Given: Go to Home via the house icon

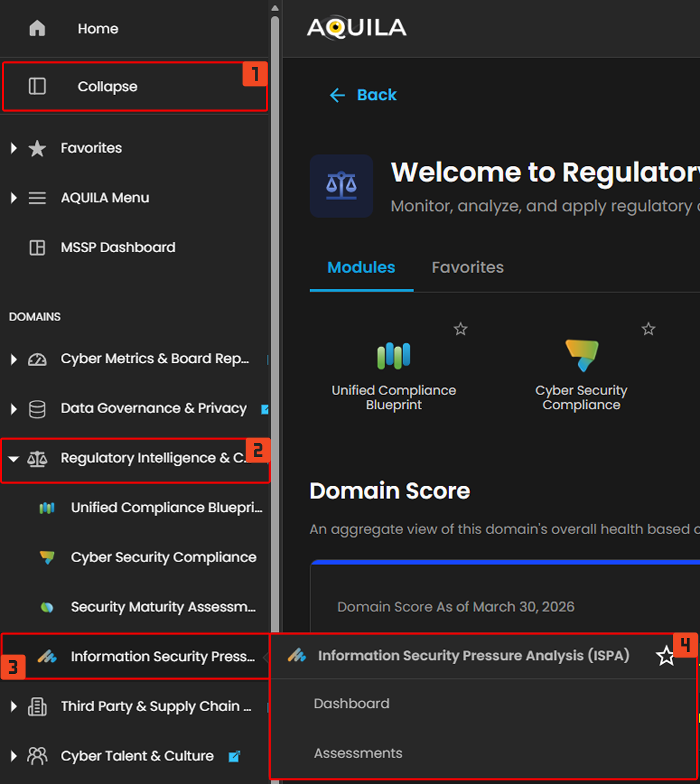Looking at the screenshot, I should [x=37, y=28].
